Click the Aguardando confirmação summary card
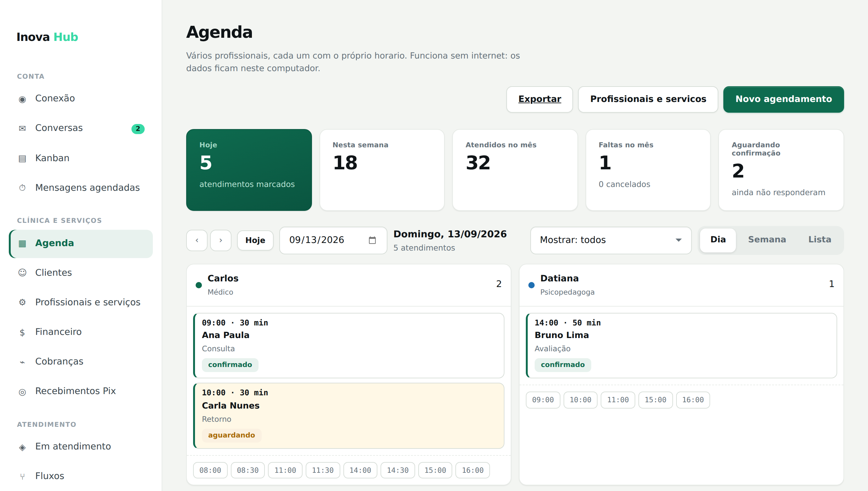The width and height of the screenshot is (868, 491). point(781,170)
